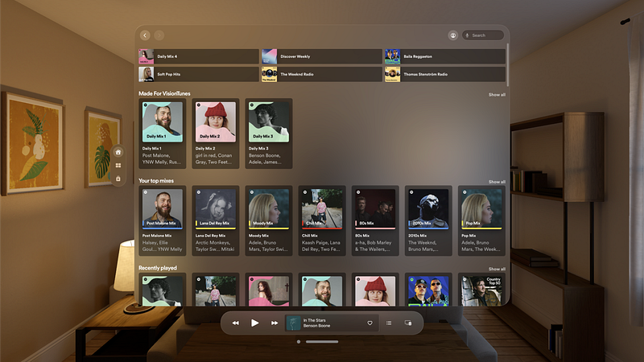Open the Daily Mix 4 shortcut

[x=198, y=56]
